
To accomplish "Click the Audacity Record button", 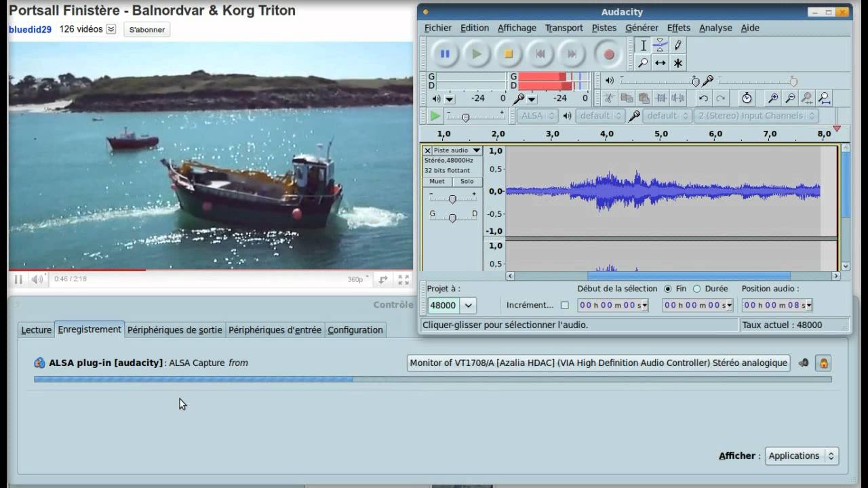I will pyautogui.click(x=609, y=54).
